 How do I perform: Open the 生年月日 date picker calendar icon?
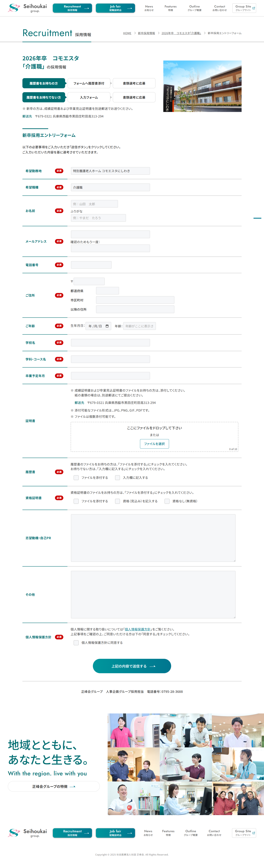tap(107, 326)
